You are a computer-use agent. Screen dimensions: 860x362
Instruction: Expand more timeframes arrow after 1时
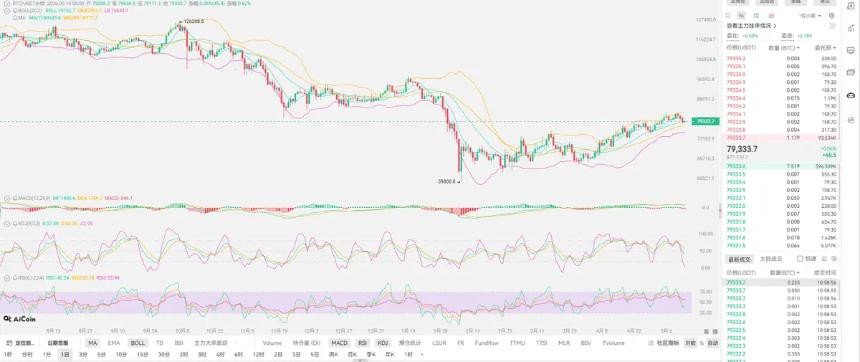coord(421,354)
